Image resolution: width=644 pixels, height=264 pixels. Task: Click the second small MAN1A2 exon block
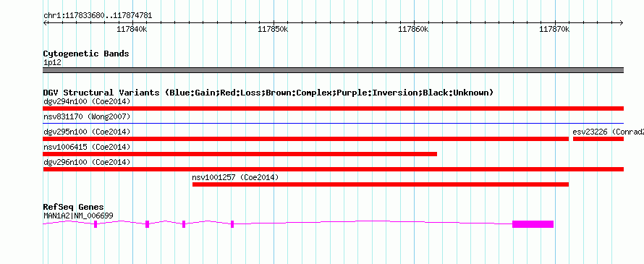pyautogui.click(x=148, y=224)
